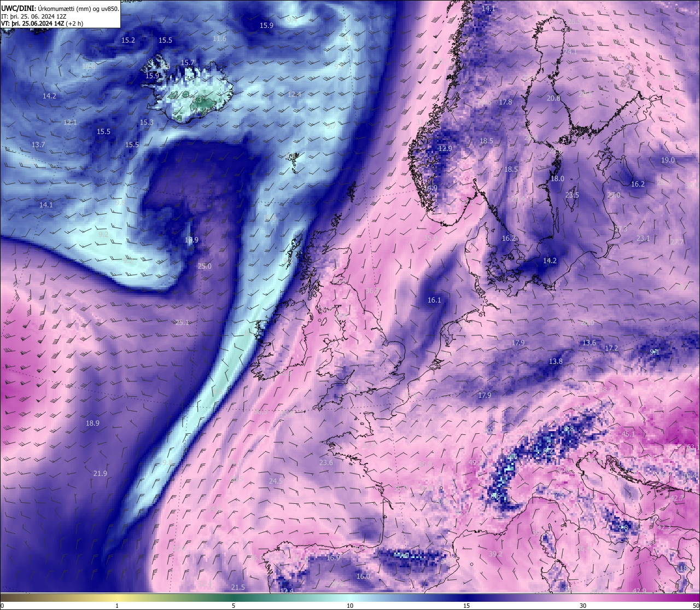Click the 15 tick on the color scale
Screen dimensions: 700x610
466,606
